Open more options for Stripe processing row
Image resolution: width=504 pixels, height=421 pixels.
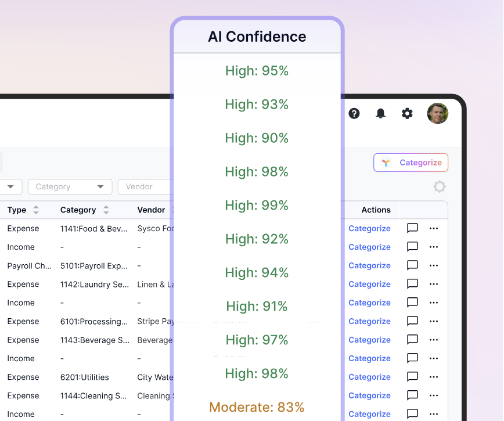click(434, 321)
